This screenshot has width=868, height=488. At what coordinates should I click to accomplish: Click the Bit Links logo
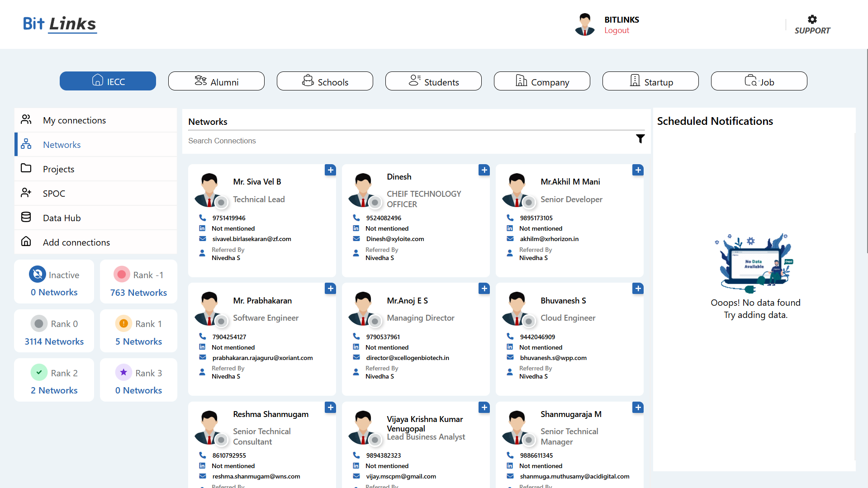click(x=60, y=24)
